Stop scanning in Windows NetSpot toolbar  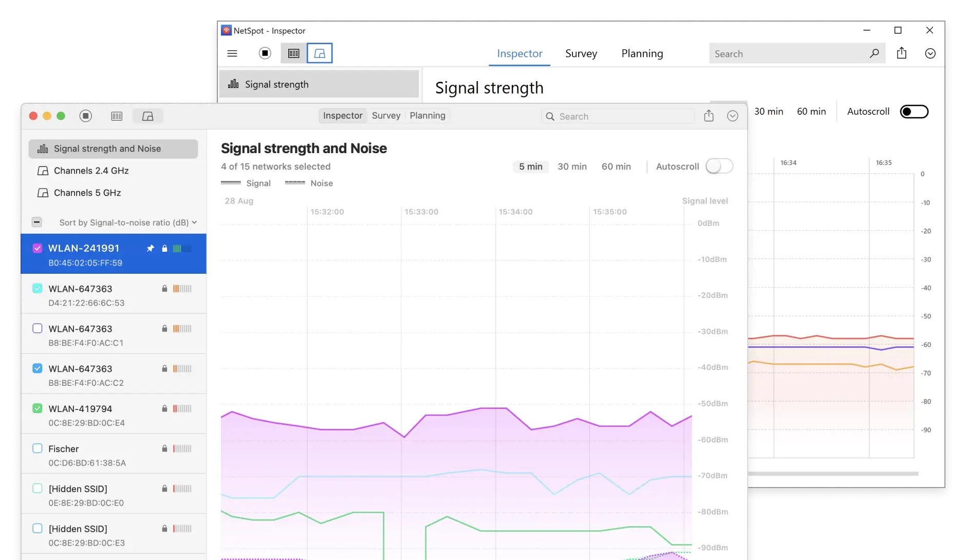click(x=265, y=53)
